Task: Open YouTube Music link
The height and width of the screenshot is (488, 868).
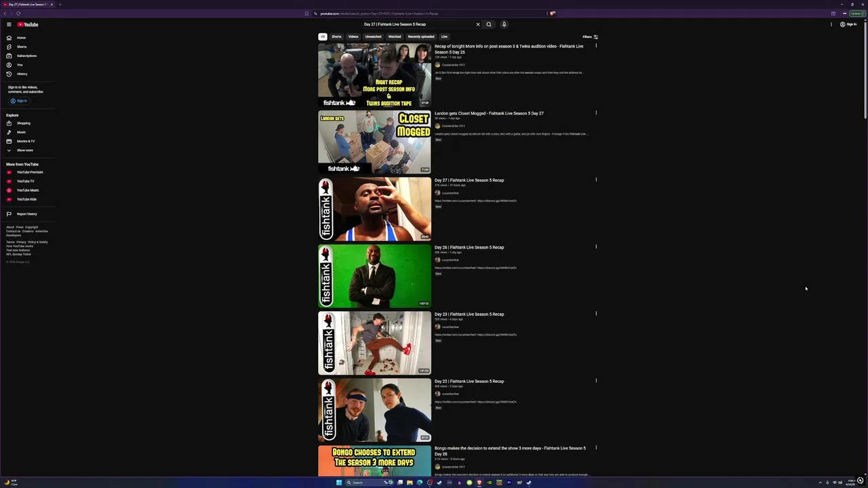Action: [28, 190]
